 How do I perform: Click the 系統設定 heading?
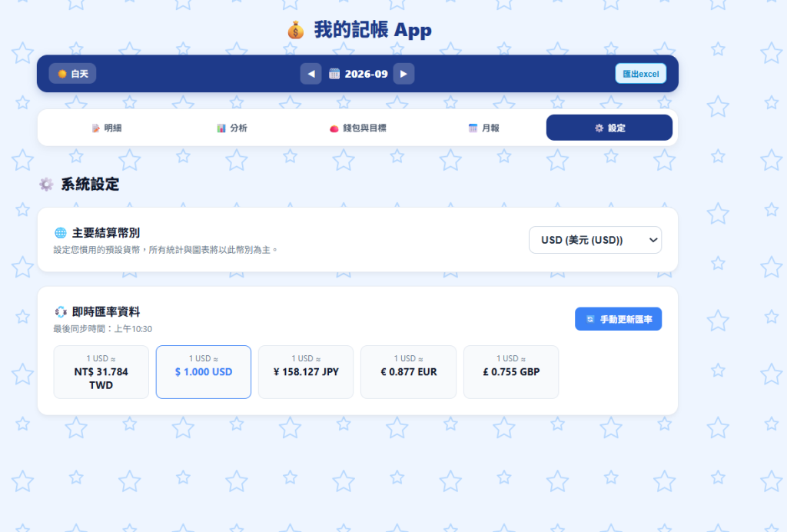[90, 185]
